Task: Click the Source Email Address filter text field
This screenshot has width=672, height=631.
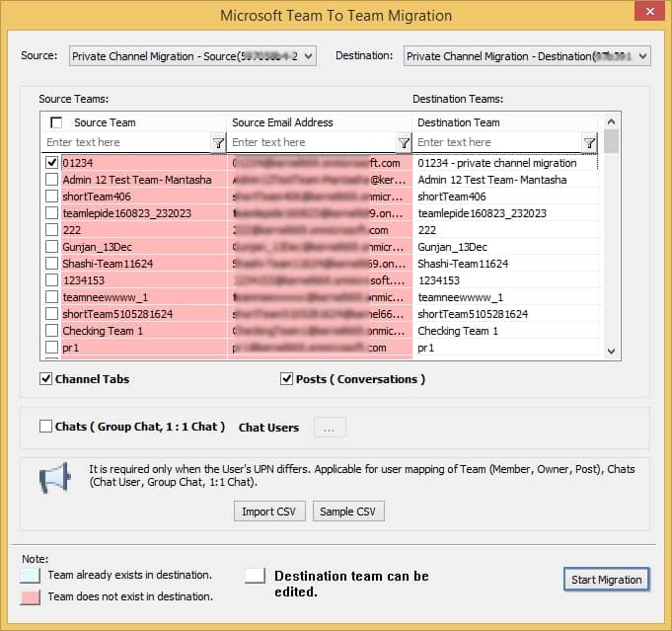Action: tap(312, 142)
